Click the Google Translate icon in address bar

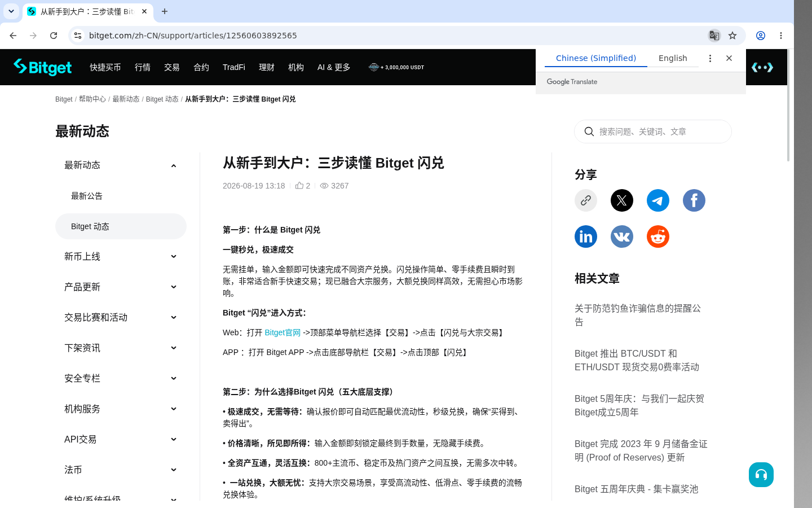point(714,36)
